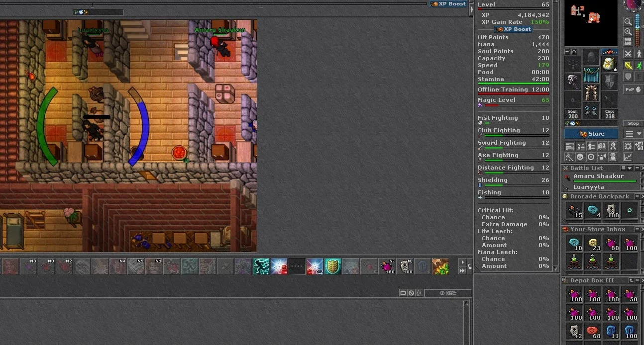644x345 pixels.
Task: Click the eye toggle in chat toolbar
Action: (442, 293)
